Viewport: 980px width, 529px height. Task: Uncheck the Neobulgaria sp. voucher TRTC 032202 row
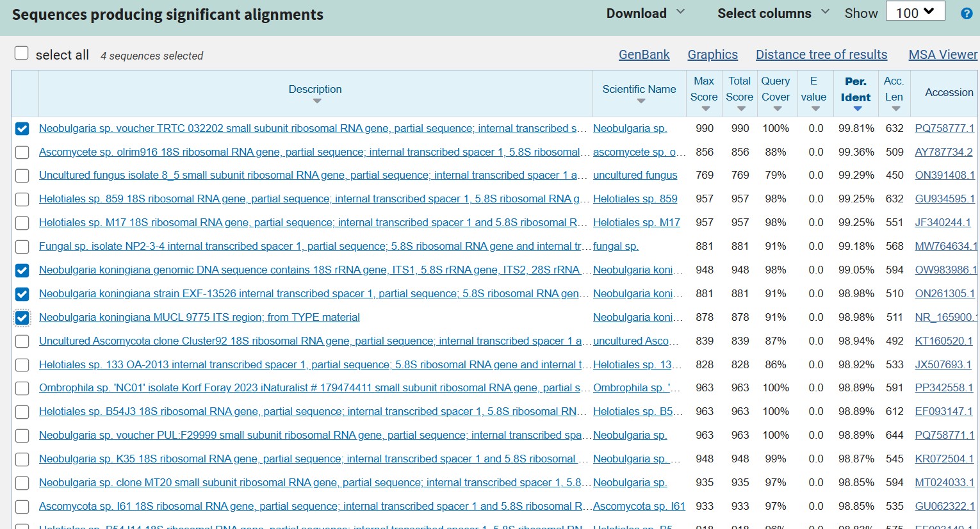coord(22,129)
